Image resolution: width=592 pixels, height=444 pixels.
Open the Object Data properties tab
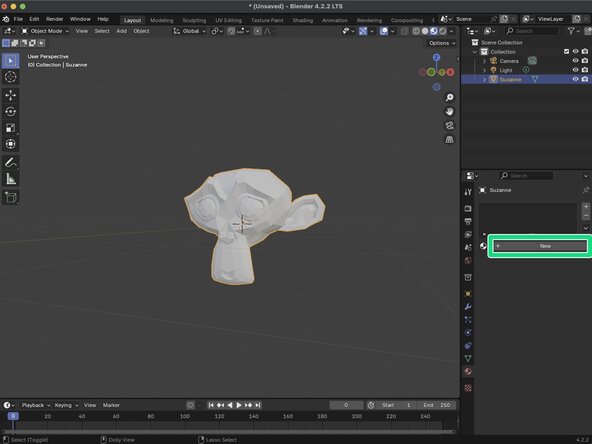click(x=468, y=358)
